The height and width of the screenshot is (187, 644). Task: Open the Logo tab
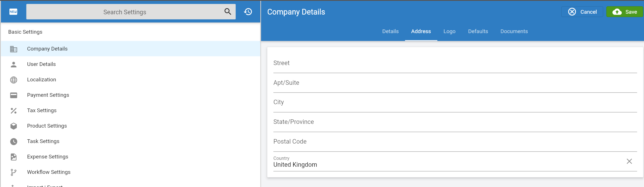click(x=449, y=31)
